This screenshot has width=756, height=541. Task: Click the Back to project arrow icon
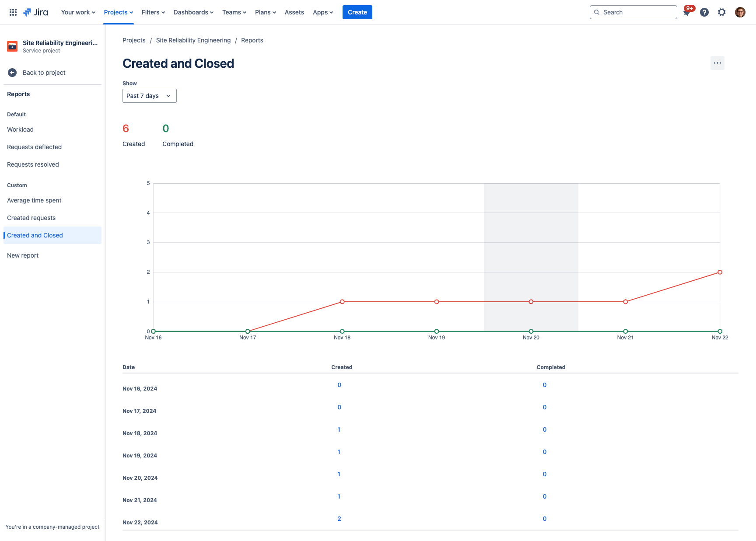click(x=12, y=73)
